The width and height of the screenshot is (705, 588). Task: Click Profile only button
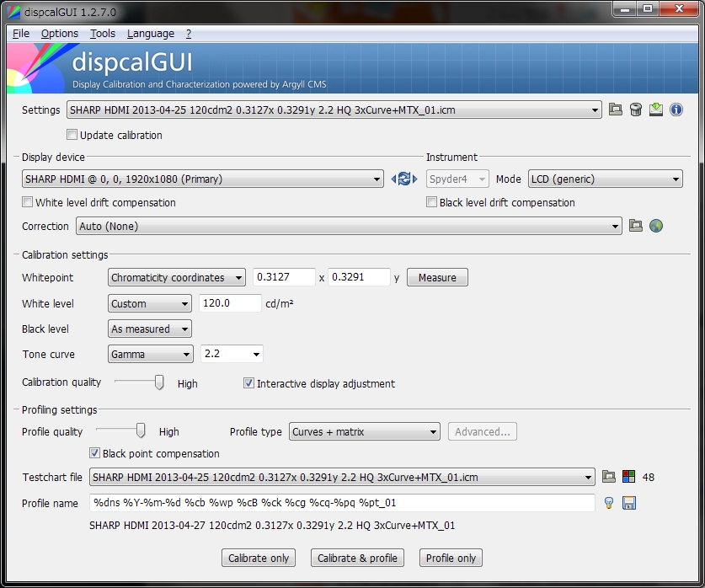[451, 558]
